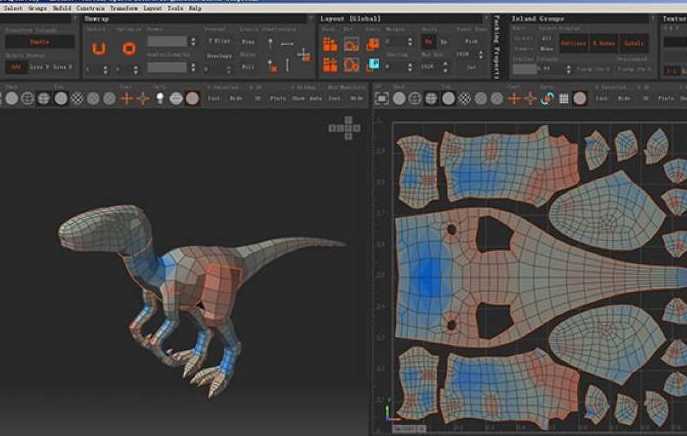Open the Transform menu

coord(124,8)
